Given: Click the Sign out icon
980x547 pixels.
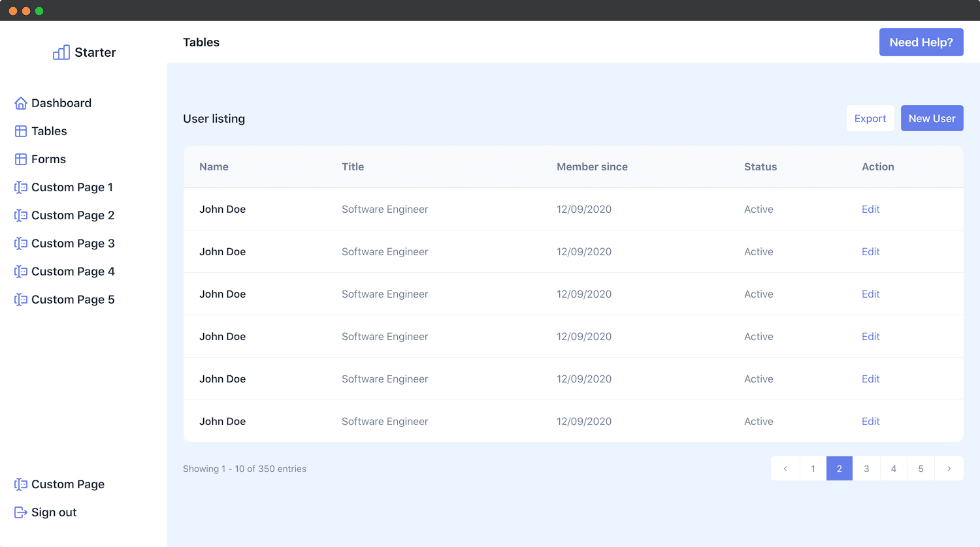Looking at the screenshot, I should tap(20, 512).
